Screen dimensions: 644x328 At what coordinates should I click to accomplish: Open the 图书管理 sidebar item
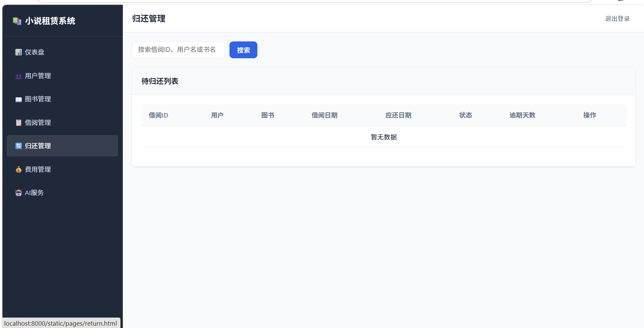pyautogui.click(x=62, y=99)
